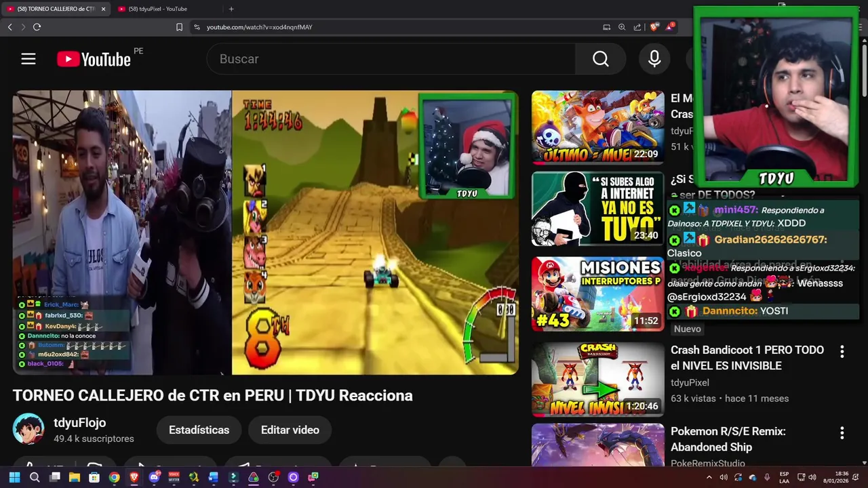868x488 pixels.
Task: Open volume control in system tray
Action: [x=812, y=477]
